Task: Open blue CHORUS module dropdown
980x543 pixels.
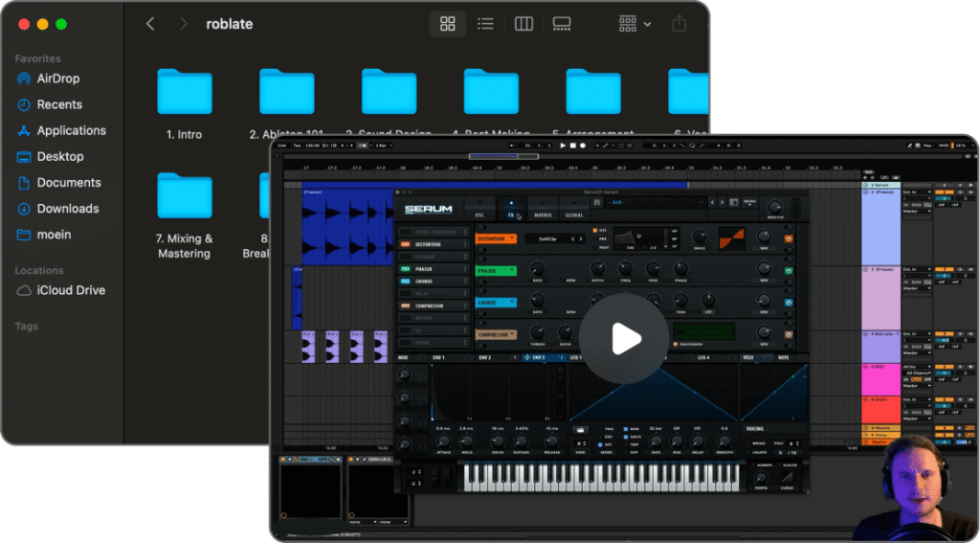Action: coord(497,303)
